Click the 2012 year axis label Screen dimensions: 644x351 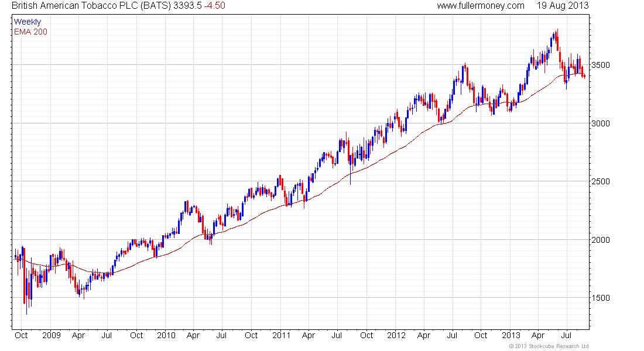pyautogui.click(x=396, y=335)
